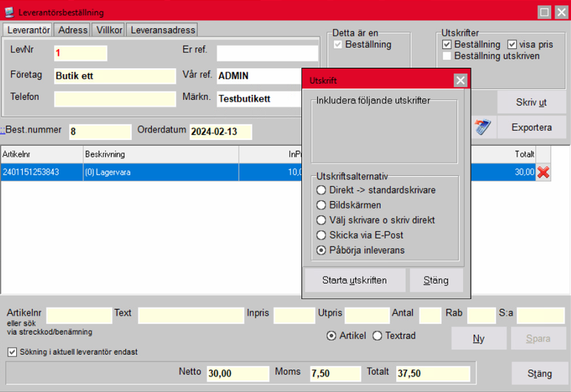Select the Bildskärmen print option
The image size is (571, 392).
coord(321,205)
